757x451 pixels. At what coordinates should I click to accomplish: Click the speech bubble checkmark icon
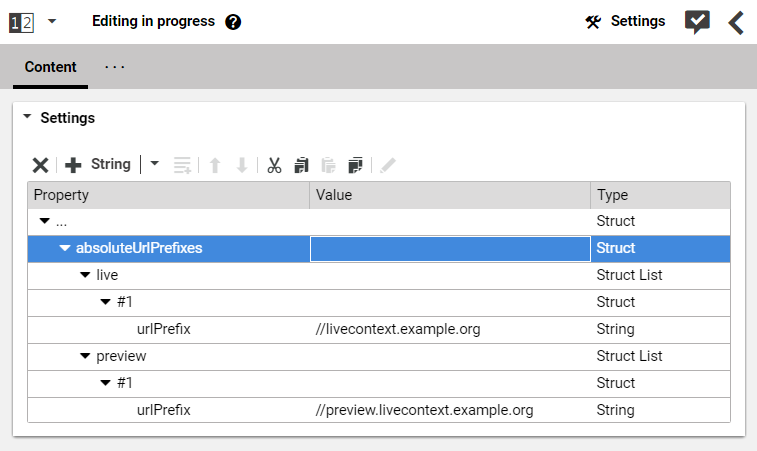697,22
